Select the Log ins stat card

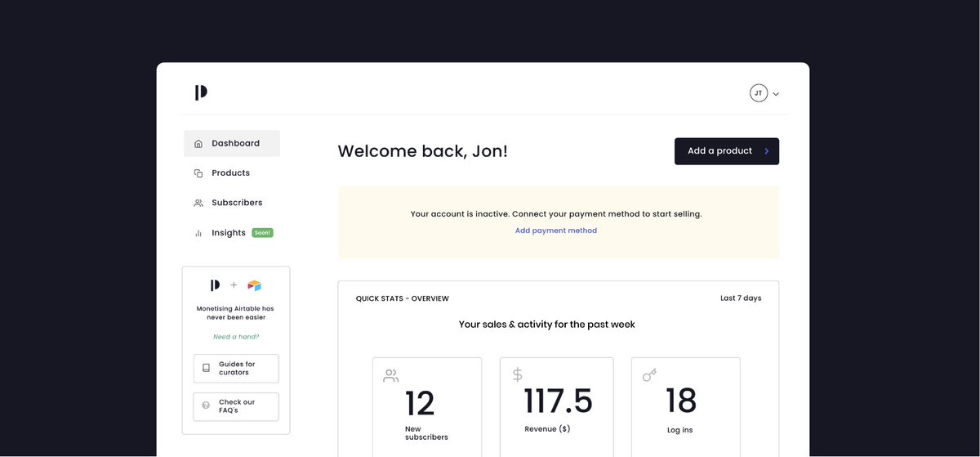686,406
